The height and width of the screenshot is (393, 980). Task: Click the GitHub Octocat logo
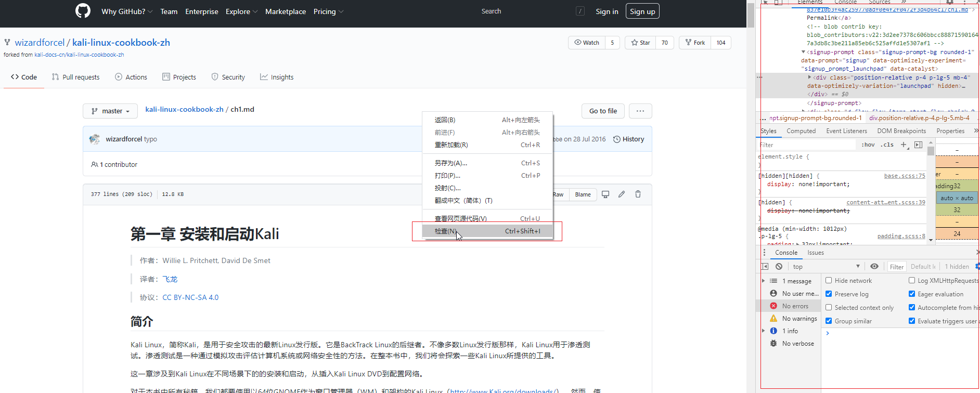point(83,11)
